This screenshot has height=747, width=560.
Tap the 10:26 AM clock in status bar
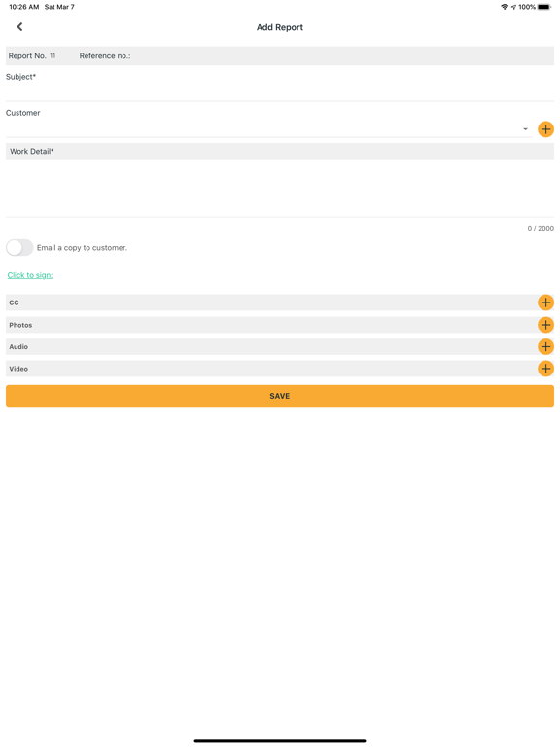[x=23, y=7]
